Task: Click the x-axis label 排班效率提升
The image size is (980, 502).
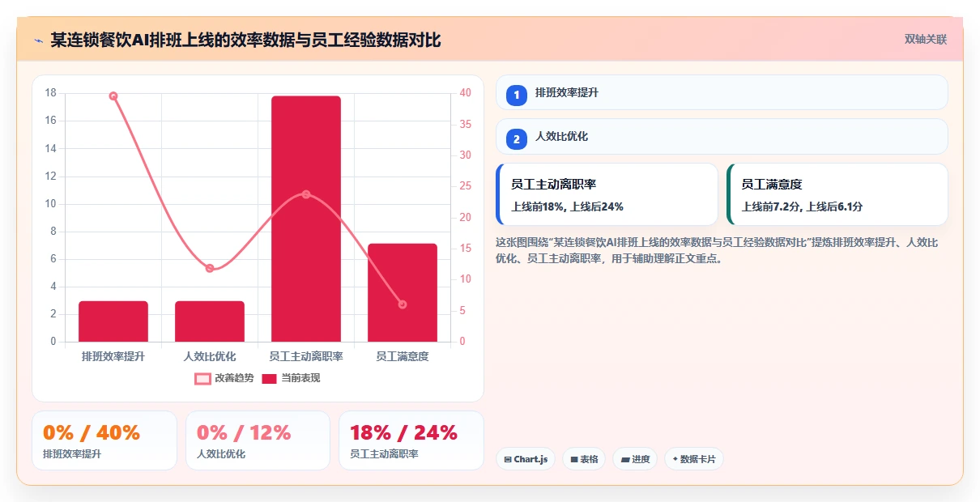Action: (113, 356)
